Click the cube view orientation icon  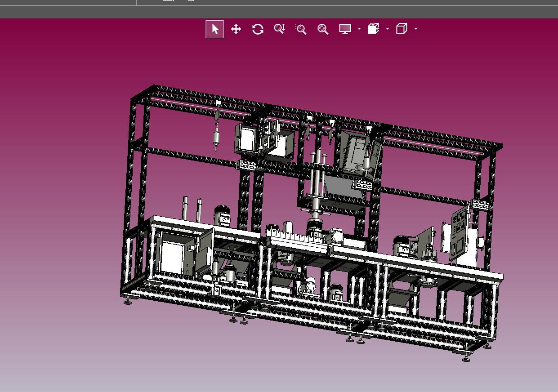tap(402, 29)
